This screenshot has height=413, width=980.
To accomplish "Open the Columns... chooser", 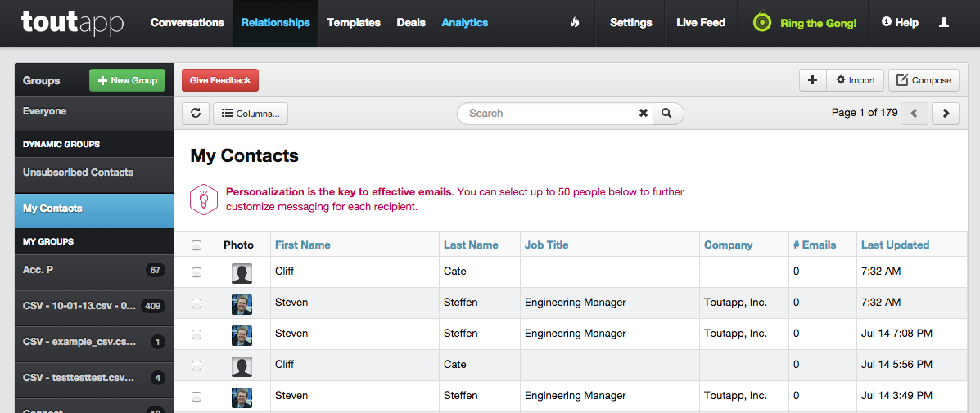I will (x=251, y=114).
